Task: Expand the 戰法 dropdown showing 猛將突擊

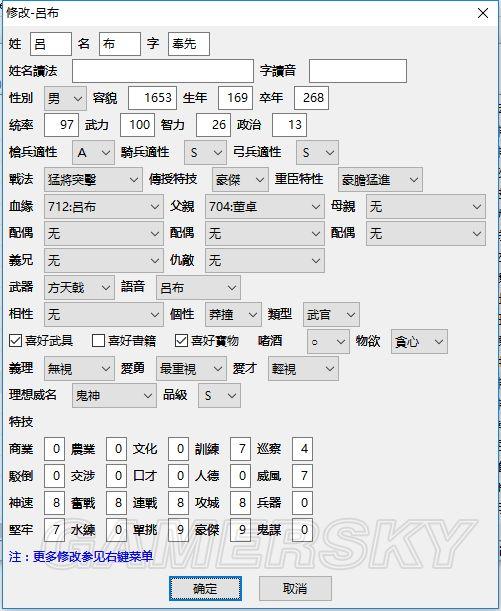Action: 93,180
